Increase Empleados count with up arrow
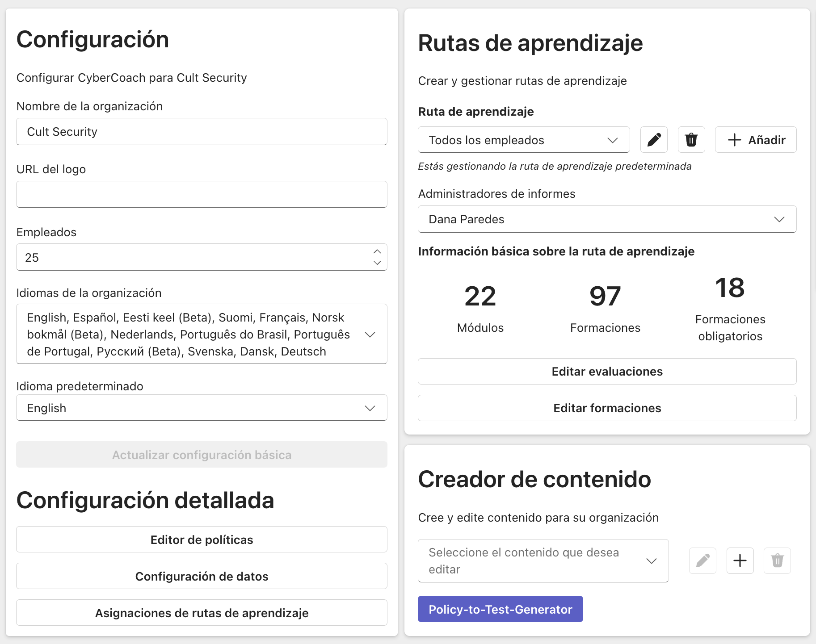 [377, 251]
